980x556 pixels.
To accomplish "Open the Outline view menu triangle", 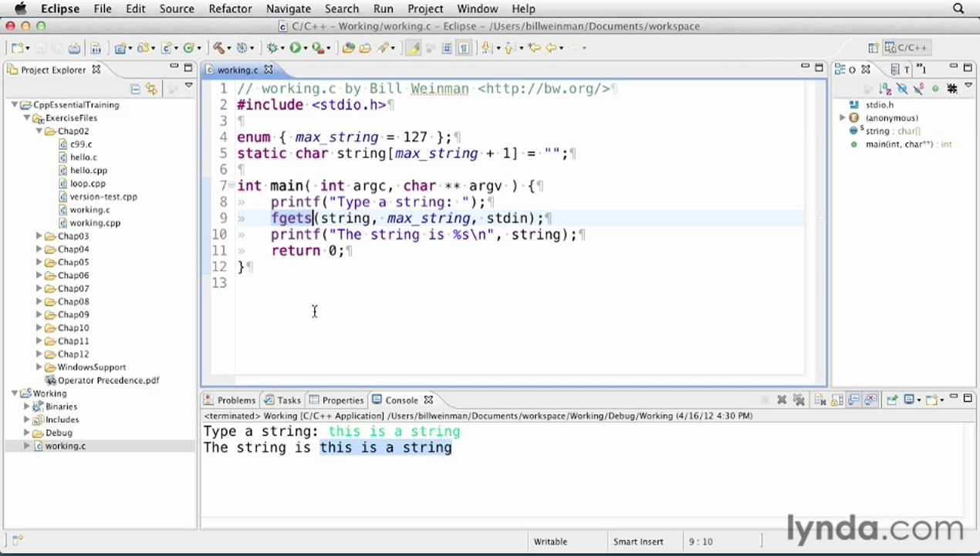I will (968, 86).
